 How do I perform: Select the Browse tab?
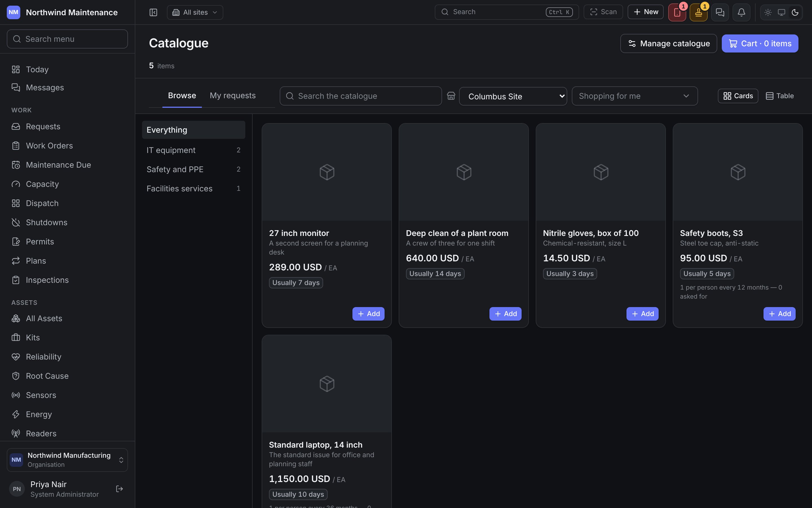point(182,96)
